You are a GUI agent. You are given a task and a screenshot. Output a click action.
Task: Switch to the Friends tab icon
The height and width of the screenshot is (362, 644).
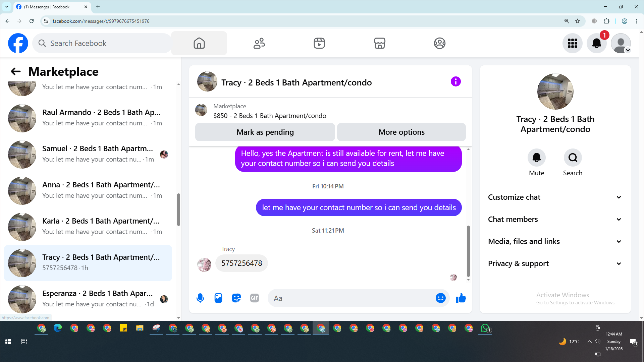pos(259,43)
